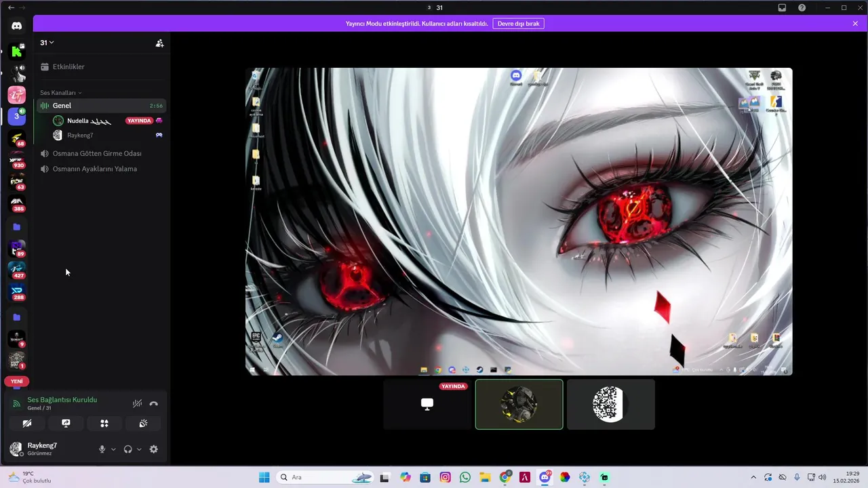Show hidden system tray icons
868x488 pixels.
[753, 477]
